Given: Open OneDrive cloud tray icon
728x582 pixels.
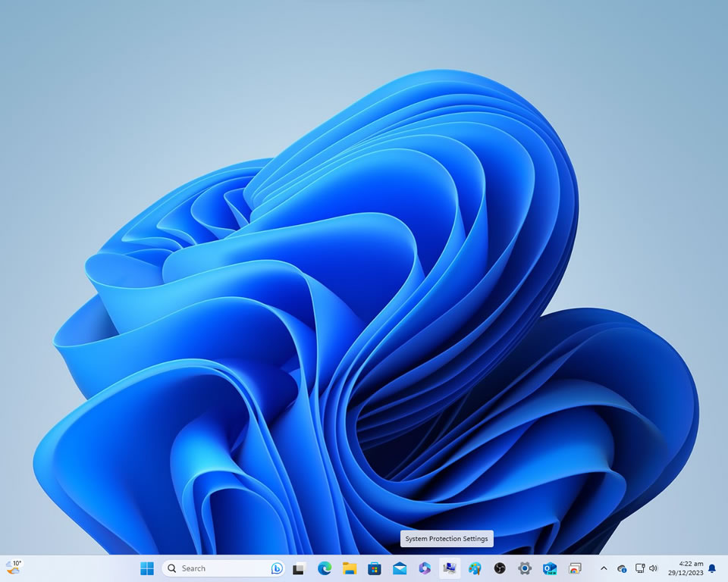Looking at the screenshot, I should click(622, 568).
